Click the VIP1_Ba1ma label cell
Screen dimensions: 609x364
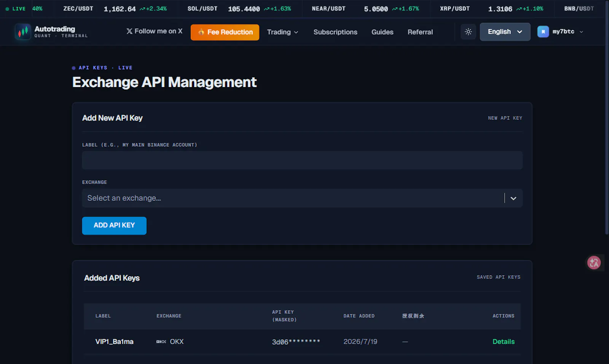114,342
